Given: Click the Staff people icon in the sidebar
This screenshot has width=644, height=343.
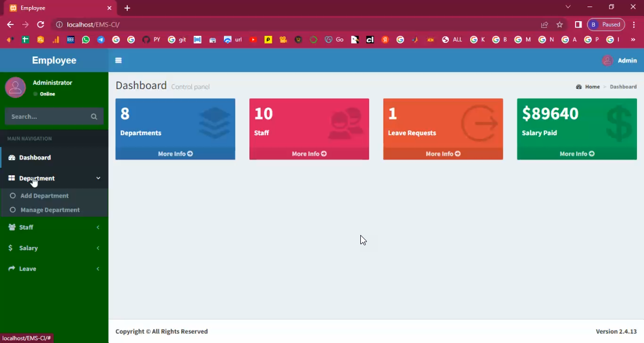Looking at the screenshot, I should click(x=11, y=227).
